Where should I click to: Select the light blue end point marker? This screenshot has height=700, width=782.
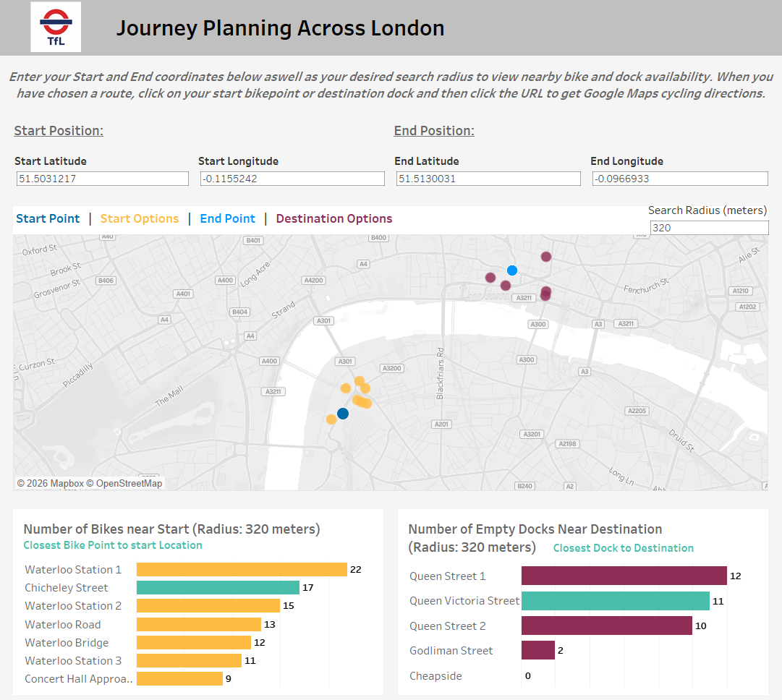tap(512, 270)
